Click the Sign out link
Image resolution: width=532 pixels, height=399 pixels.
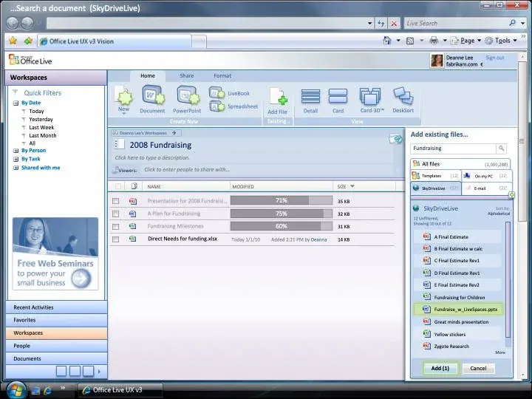tap(494, 58)
